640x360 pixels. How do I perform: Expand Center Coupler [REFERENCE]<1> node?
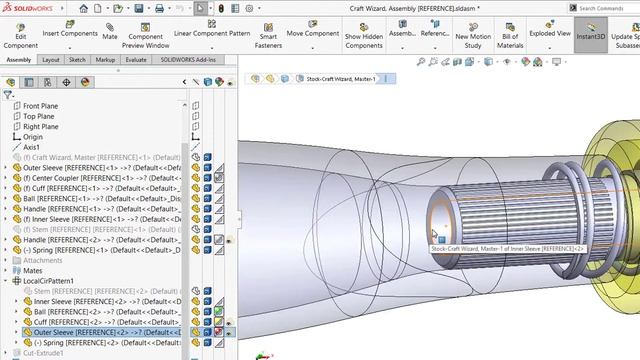point(5,178)
